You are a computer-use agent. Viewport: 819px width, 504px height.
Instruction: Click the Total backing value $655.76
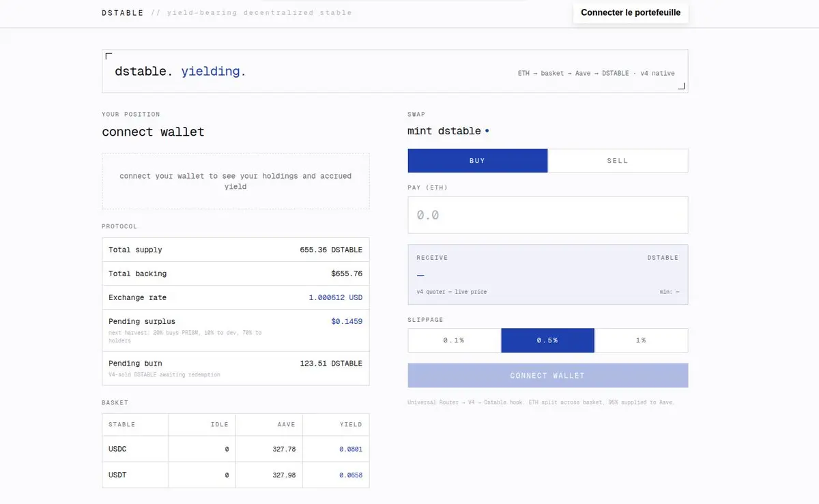pyautogui.click(x=347, y=273)
